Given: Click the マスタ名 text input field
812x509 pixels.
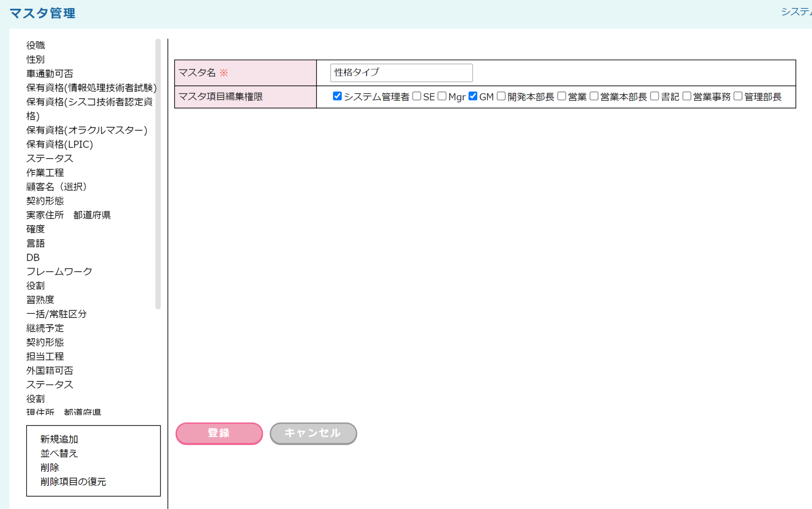Looking at the screenshot, I should pos(401,73).
